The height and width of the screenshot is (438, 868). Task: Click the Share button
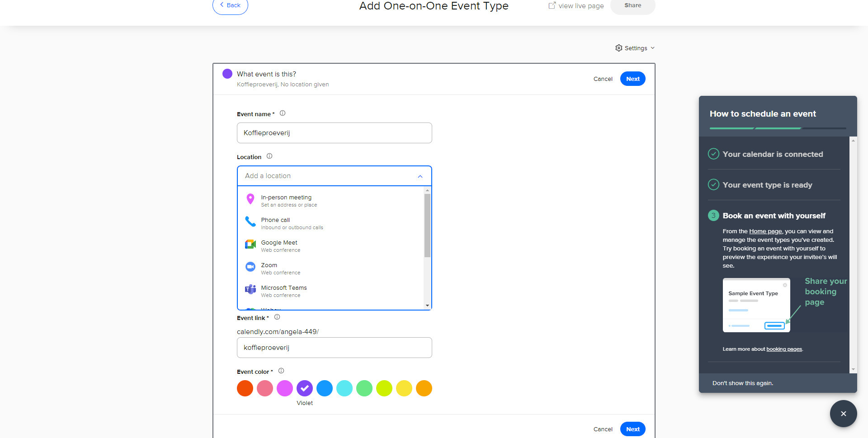632,5
